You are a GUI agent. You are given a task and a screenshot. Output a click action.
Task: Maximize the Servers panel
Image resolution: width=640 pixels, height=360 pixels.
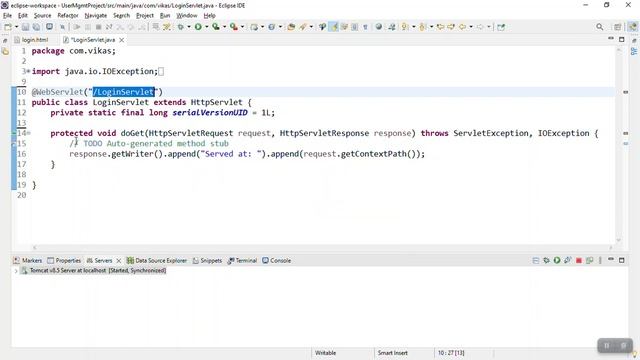pos(622,260)
